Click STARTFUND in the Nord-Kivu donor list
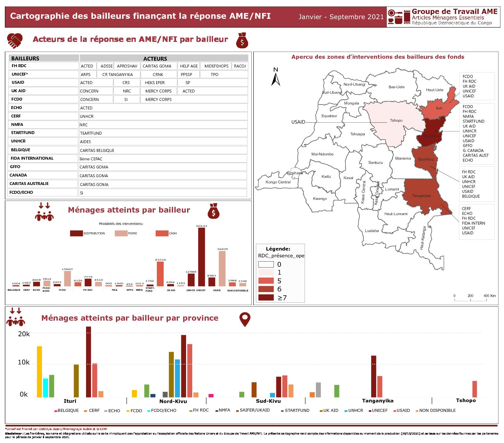Screen dimensions: 504x443 [473, 121]
